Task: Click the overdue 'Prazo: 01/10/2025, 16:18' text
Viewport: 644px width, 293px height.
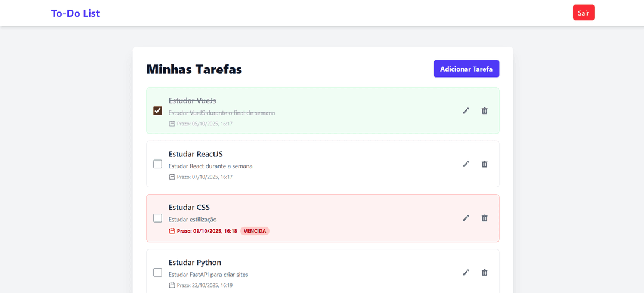Action: pyautogui.click(x=207, y=231)
